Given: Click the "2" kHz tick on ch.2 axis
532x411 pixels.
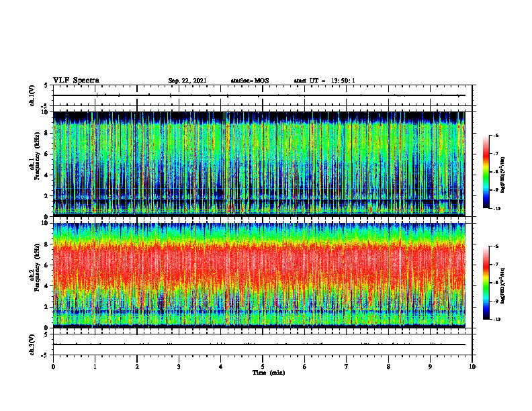Looking at the screenshot, I should coord(47,307).
